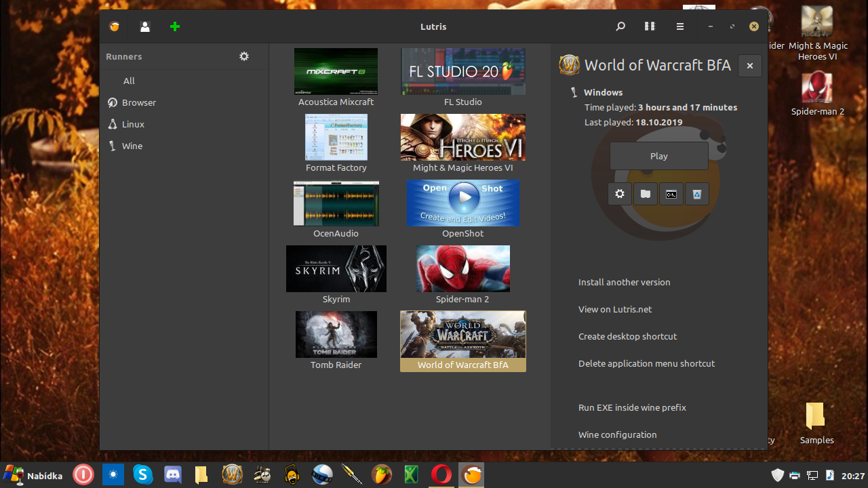This screenshot has height=488, width=868.
Task: Select Tomb Raider tile
Action: (336, 340)
